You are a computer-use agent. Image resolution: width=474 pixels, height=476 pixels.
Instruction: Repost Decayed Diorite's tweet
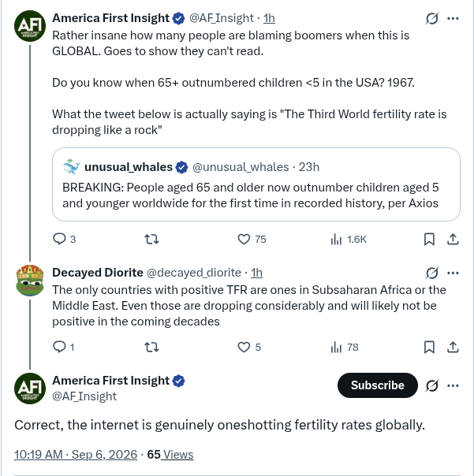point(151,347)
